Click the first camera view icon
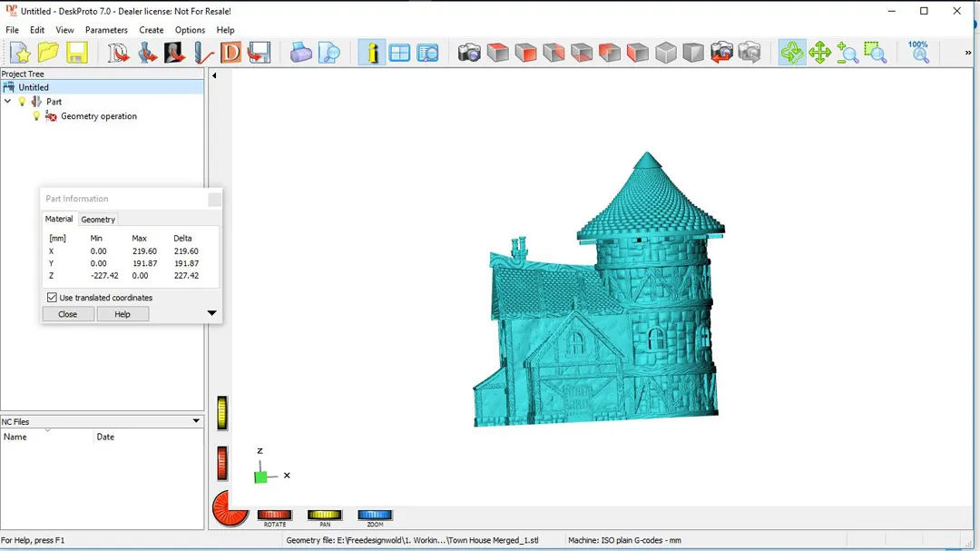Viewport: 980px width, 551px height. pyautogui.click(x=469, y=53)
